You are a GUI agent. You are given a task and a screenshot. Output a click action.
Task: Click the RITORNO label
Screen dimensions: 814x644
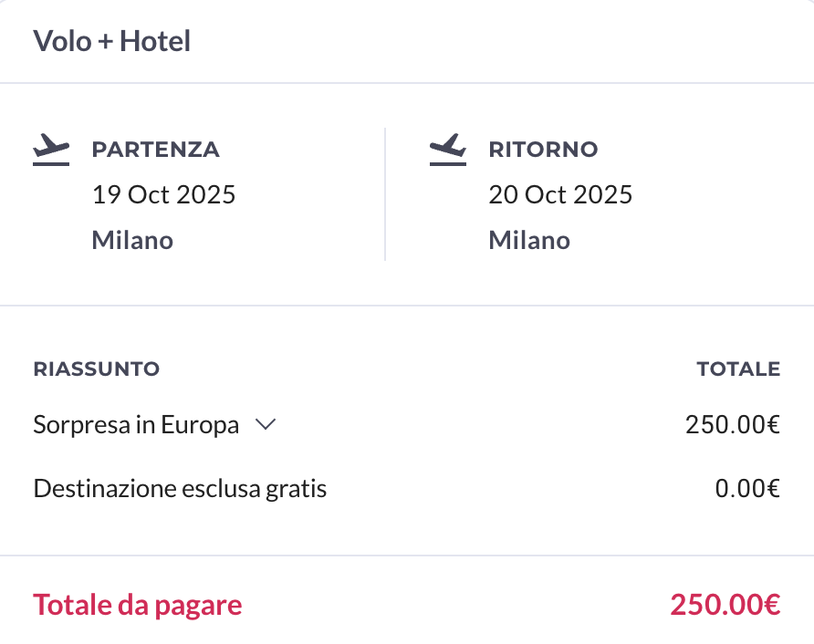[543, 150]
